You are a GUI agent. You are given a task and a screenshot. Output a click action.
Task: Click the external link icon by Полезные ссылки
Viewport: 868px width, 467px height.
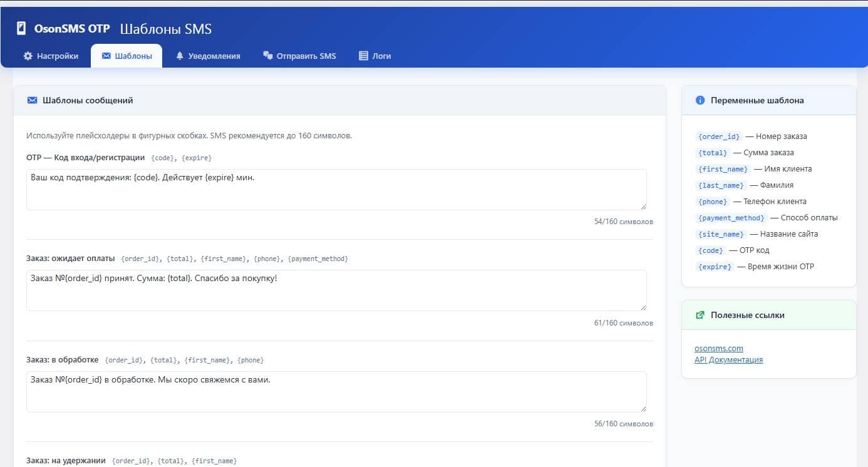[700, 315]
